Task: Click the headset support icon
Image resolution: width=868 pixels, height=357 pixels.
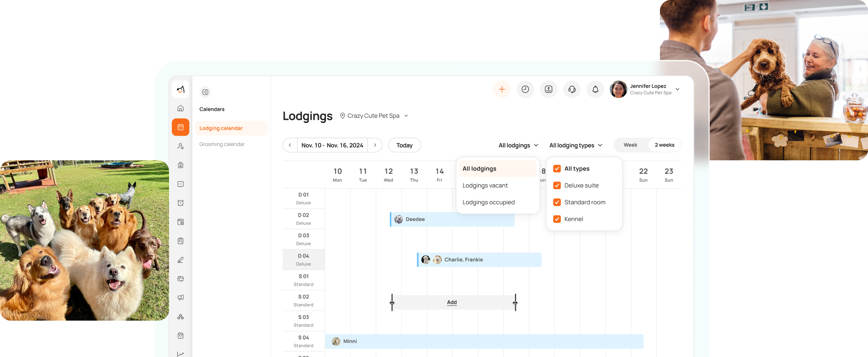Action: pos(572,89)
